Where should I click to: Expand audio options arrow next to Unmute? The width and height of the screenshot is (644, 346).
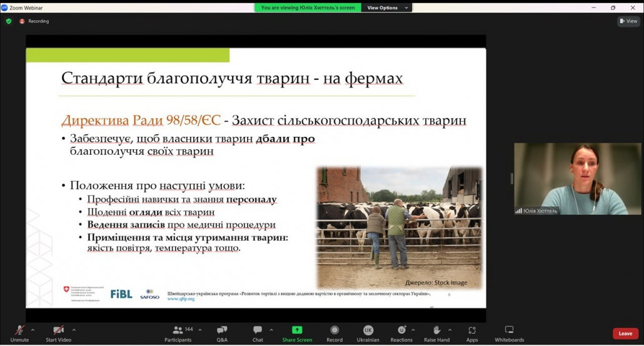click(33, 330)
